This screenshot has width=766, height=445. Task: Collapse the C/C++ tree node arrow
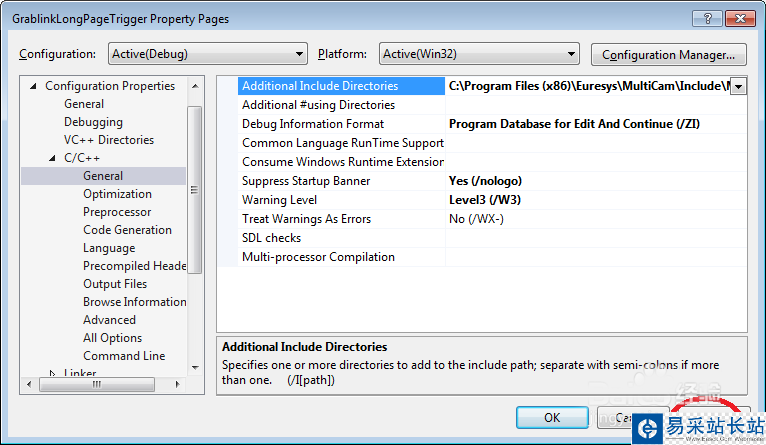coord(54,158)
